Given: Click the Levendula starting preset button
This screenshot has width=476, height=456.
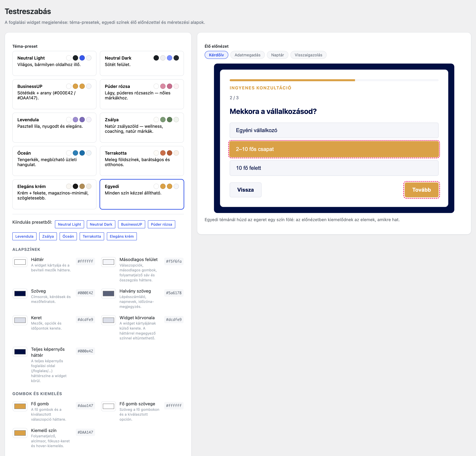Looking at the screenshot, I should 25,236.
